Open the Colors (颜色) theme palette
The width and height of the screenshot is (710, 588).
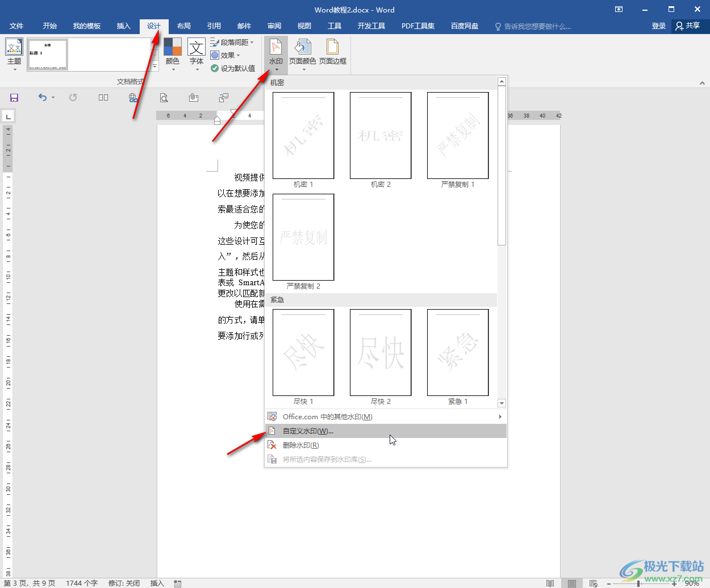173,55
